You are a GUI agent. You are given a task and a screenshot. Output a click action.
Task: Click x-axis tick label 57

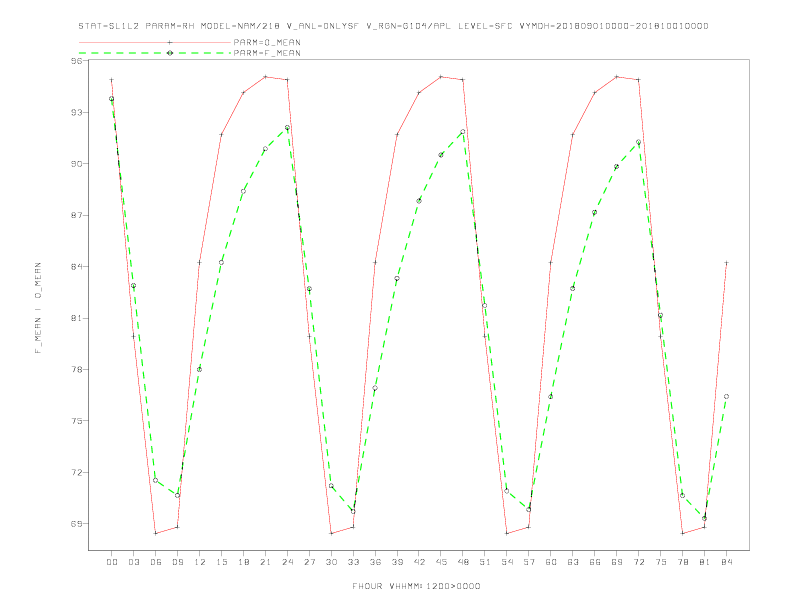529,562
